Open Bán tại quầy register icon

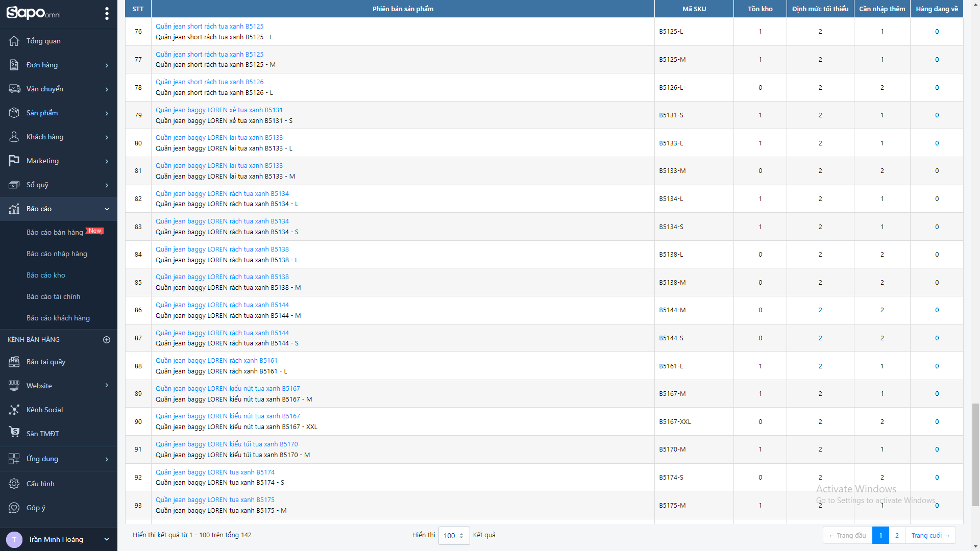click(14, 362)
